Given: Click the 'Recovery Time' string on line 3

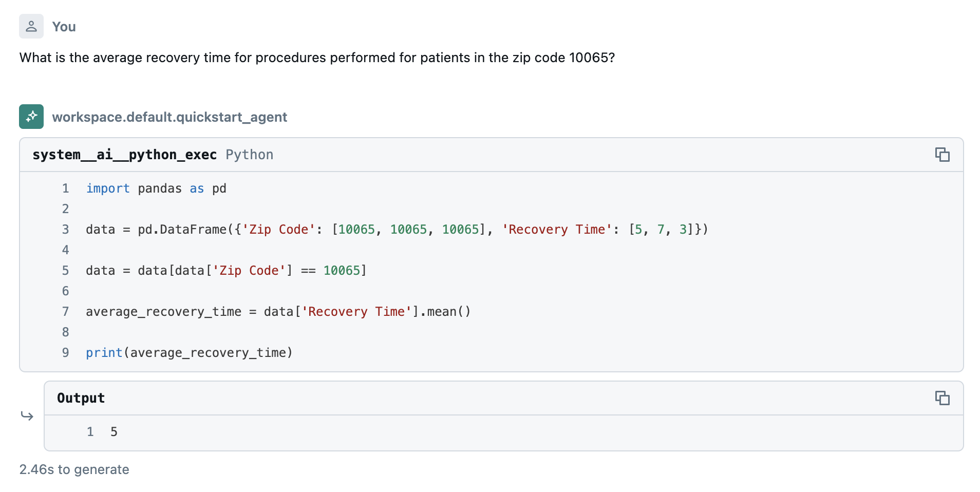Looking at the screenshot, I should pyautogui.click(x=557, y=230).
